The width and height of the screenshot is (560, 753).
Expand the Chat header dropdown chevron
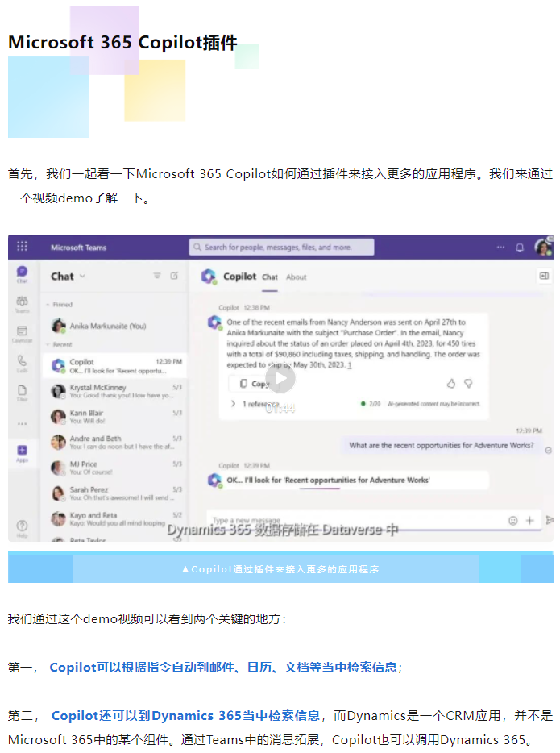point(82,277)
